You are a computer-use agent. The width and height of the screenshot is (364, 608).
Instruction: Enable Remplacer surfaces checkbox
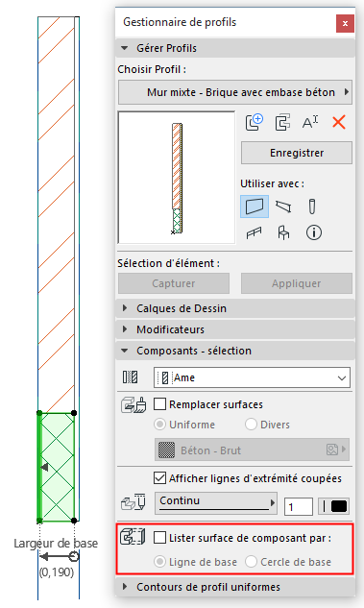[x=160, y=404]
